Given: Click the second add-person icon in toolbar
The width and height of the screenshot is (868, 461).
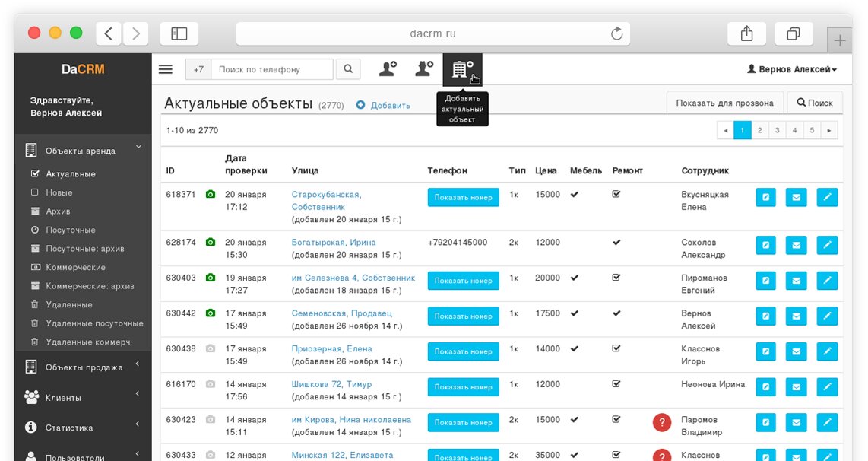Looking at the screenshot, I should coord(424,68).
